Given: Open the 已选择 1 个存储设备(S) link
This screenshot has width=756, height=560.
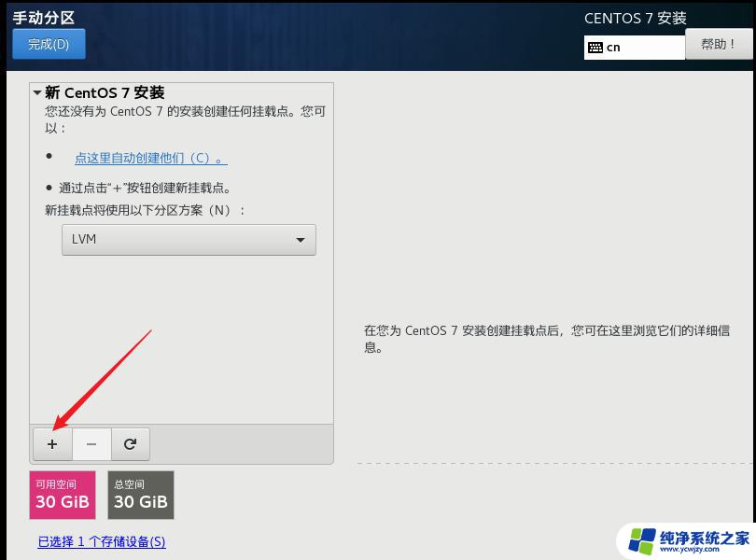Looking at the screenshot, I should click(x=102, y=541).
